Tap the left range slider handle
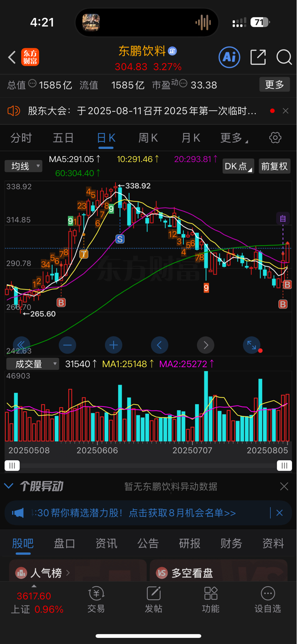 click(x=12, y=466)
